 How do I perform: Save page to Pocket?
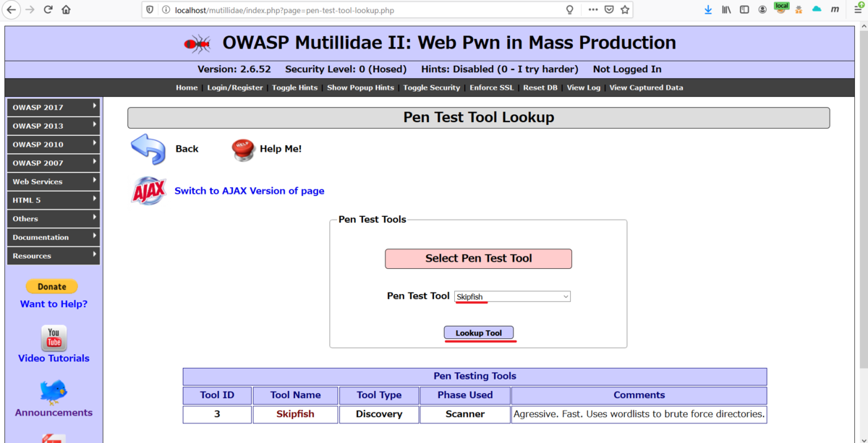pyautogui.click(x=610, y=10)
